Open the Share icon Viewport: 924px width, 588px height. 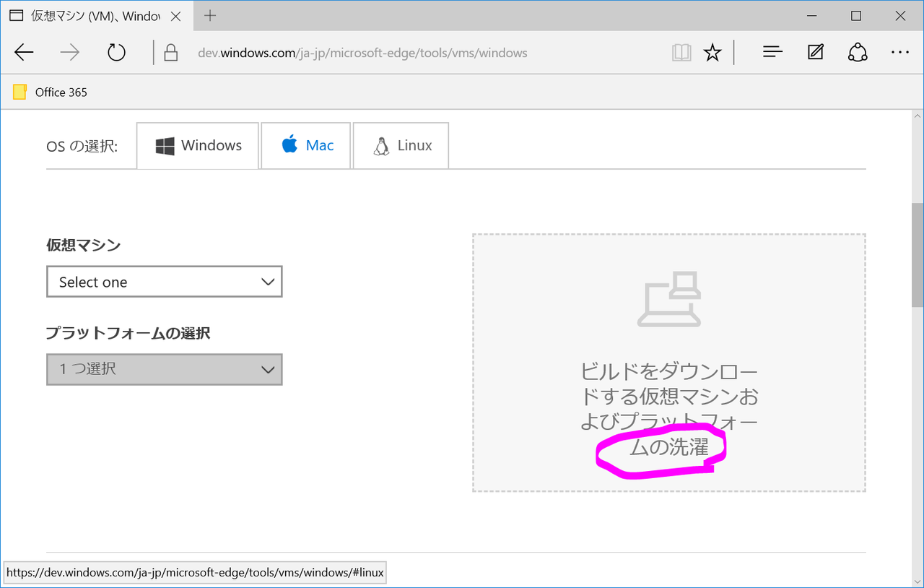858,52
